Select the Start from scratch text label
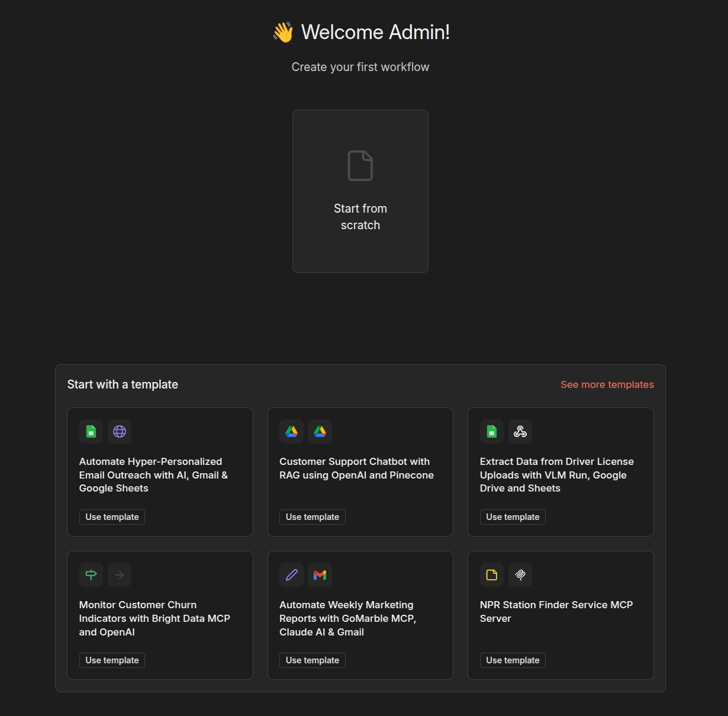This screenshot has width=728, height=716. pyautogui.click(x=360, y=217)
